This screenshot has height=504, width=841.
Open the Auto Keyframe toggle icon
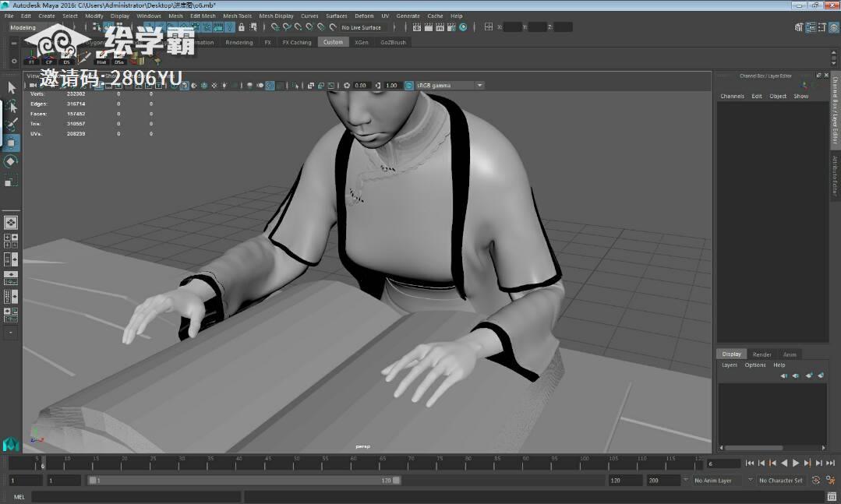coord(816,481)
